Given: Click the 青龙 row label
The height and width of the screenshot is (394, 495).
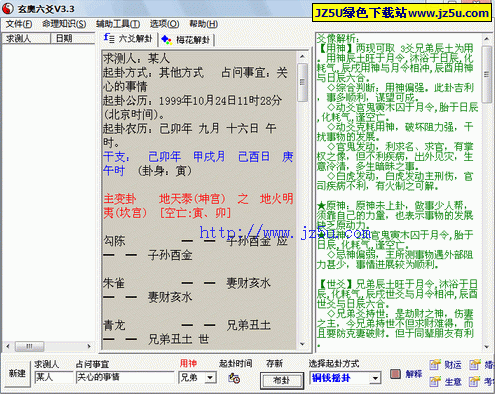Looking at the screenshot, I should [114, 325].
